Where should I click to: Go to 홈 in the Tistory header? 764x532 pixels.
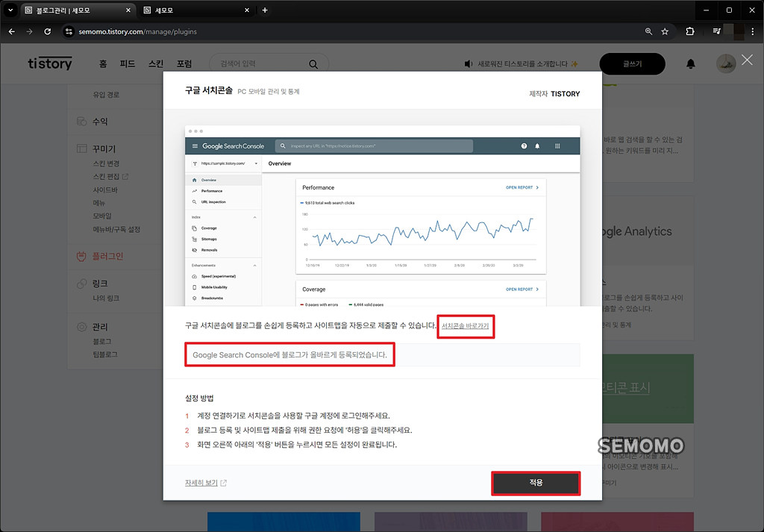coord(103,64)
